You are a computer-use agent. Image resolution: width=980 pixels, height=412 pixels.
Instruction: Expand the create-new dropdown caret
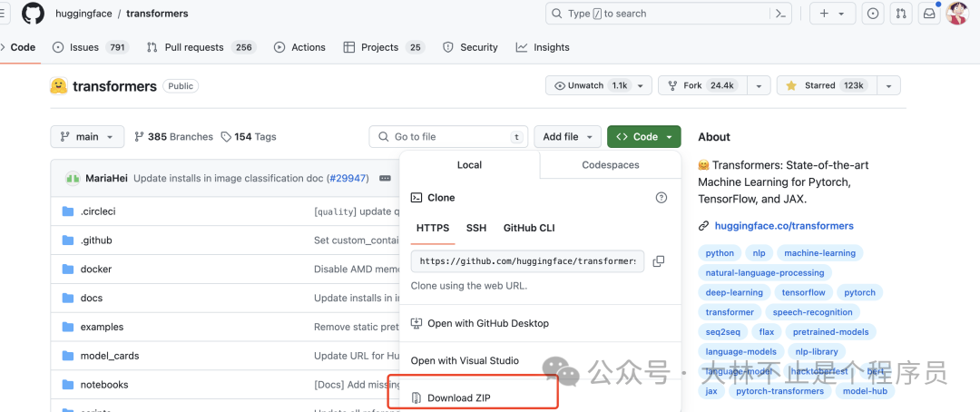click(x=842, y=14)
